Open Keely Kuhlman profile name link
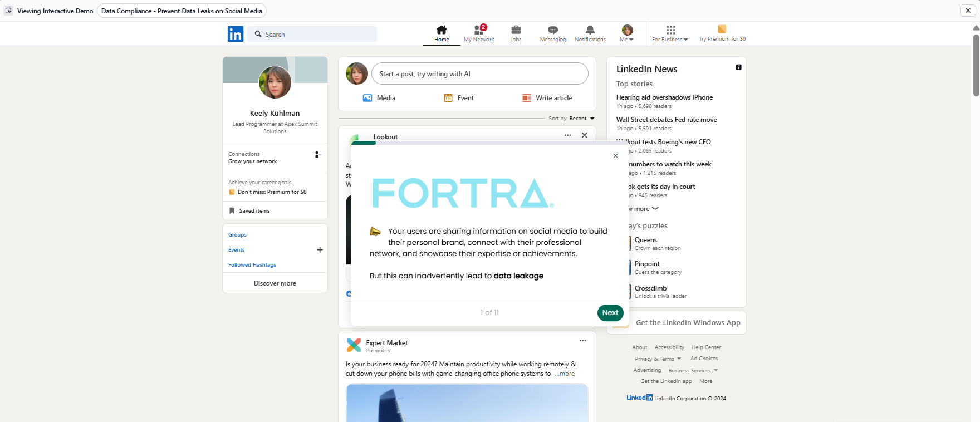This screenshot has width=980, height=422. [x=275, y=113]
